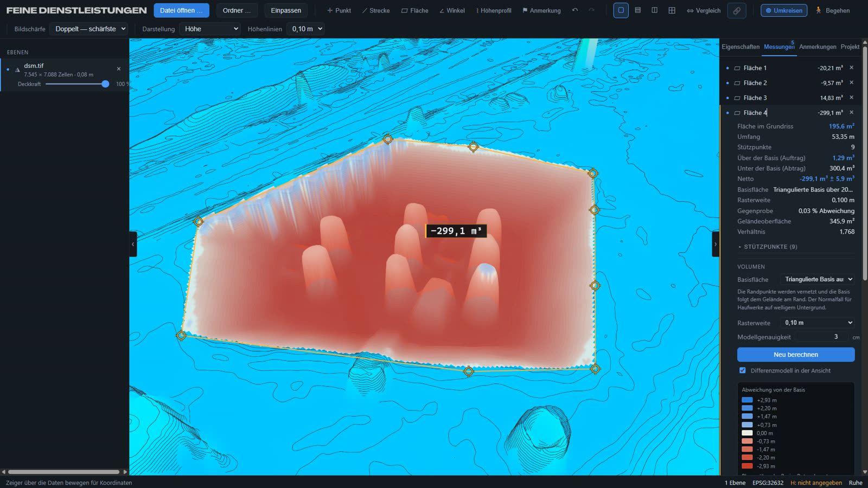Click the undo arrow icon
Image resolution: width=868 pixels, height=488 pixels.
[x=575, y=10]
